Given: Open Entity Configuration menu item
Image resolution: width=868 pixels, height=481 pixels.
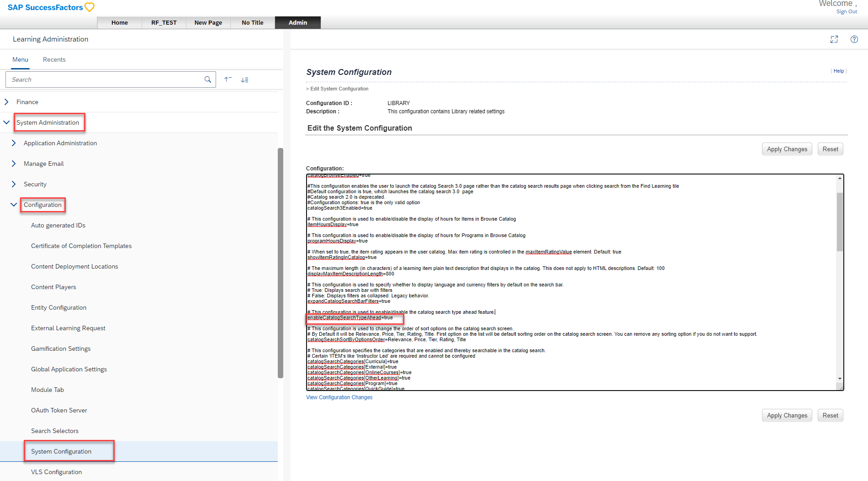Looking at the screenshot, I should pos(58,307).
